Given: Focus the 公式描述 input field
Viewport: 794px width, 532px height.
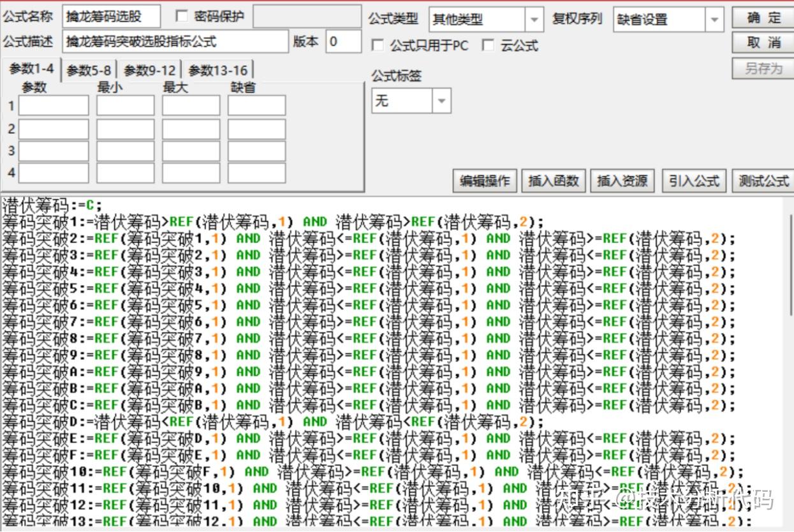Looking at the screenshot, I should point(175,41).
